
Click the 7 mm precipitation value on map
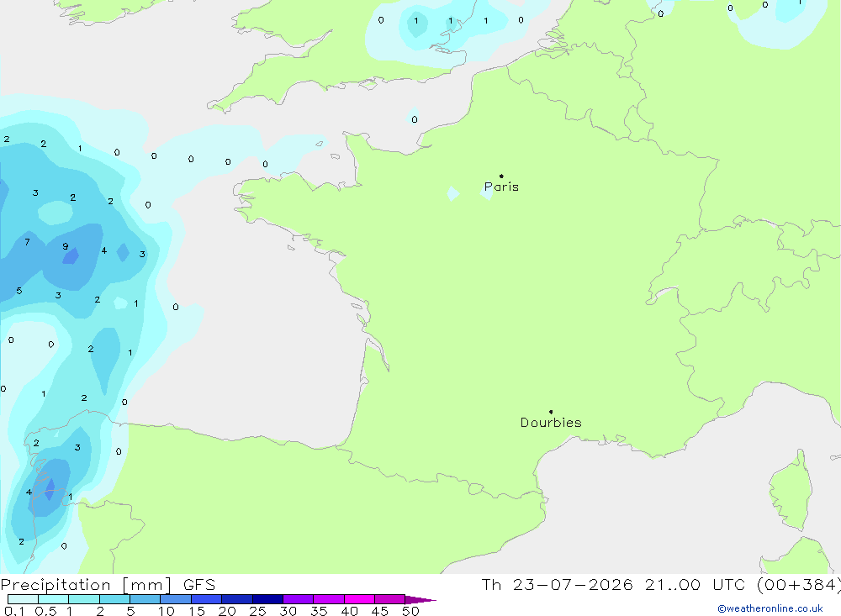(28, 242)
